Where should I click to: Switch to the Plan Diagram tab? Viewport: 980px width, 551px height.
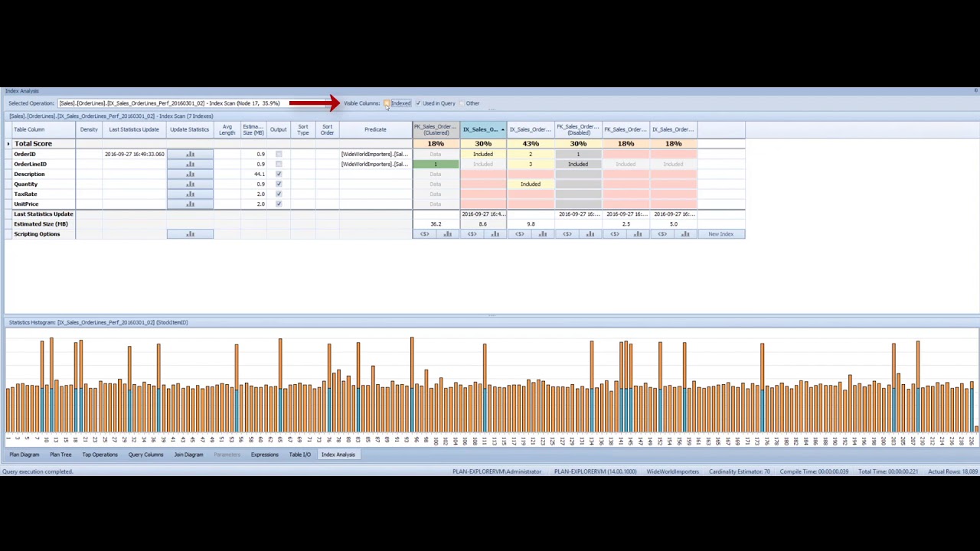pyautogui.click(x=24, y=455)
